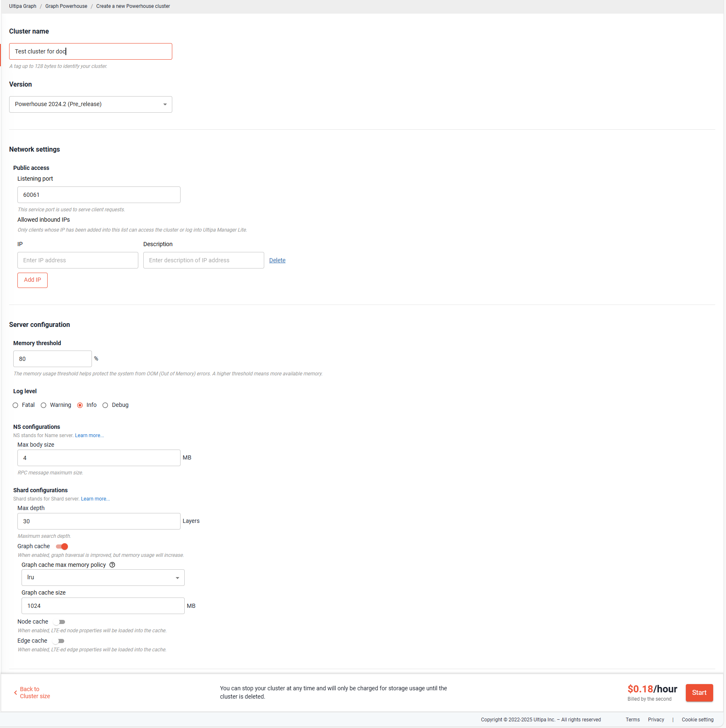Open Learn more link under Shard configurations
The width and height of the screenshot is (726, 728).
(x=95, y=499)
